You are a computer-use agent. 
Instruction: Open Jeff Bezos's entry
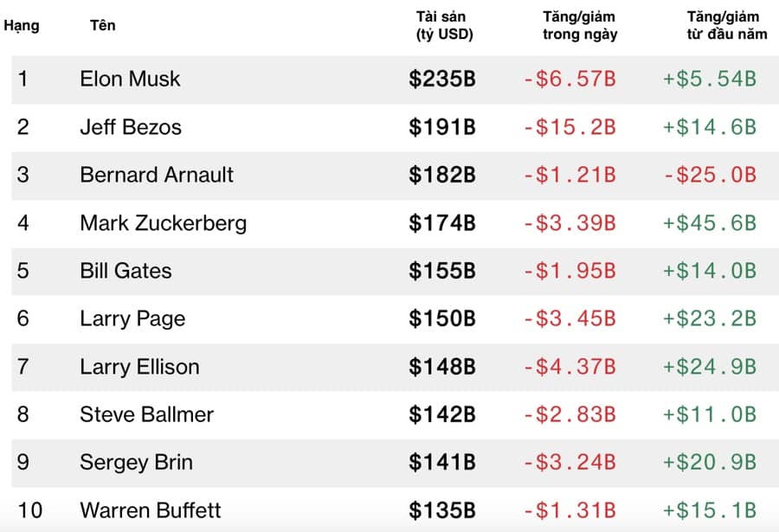[131, 127]
